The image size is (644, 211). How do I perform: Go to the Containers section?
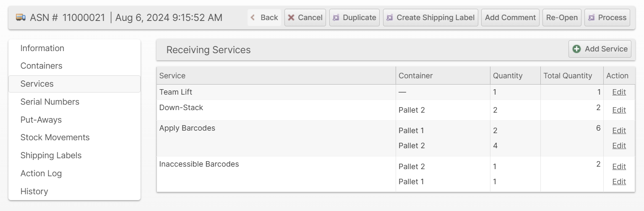point(42,66)
